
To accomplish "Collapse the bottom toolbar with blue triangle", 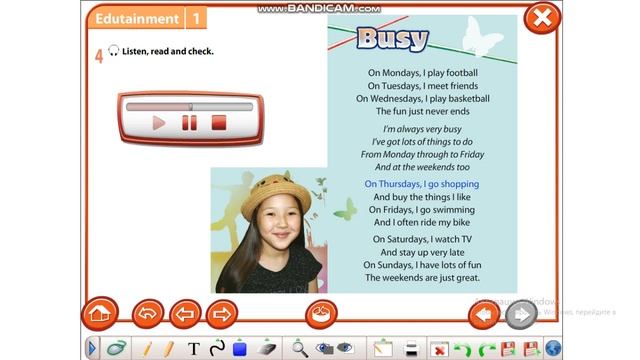I will click(92, 349).
